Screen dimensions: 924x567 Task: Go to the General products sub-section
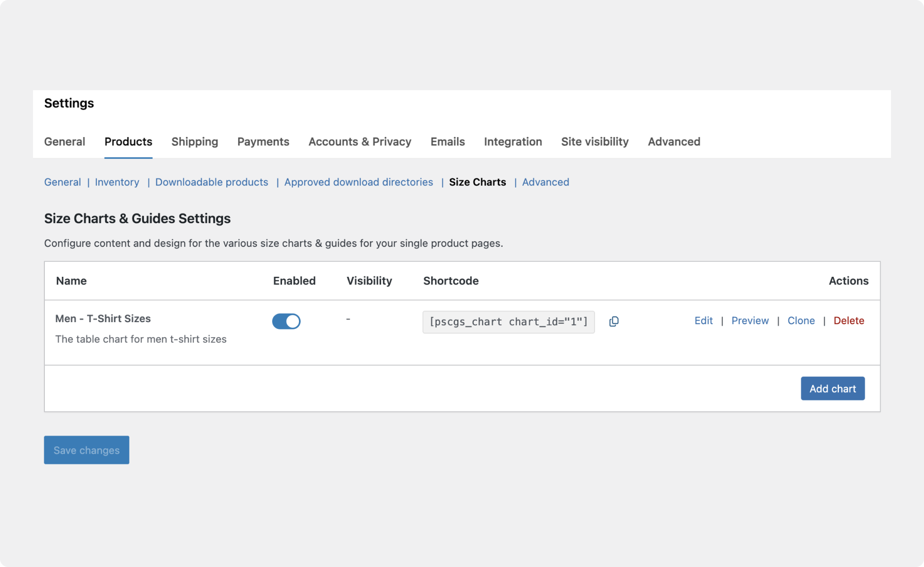tap(62, 182)
